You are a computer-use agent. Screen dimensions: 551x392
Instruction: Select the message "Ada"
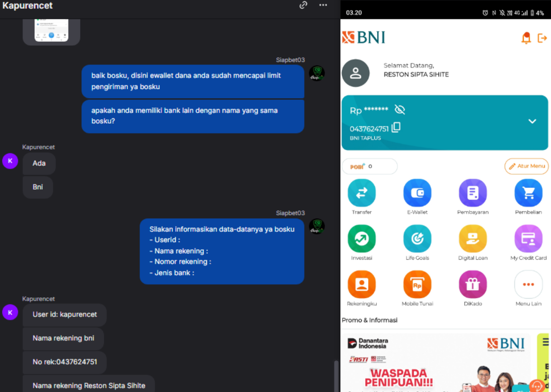point(39,163)
